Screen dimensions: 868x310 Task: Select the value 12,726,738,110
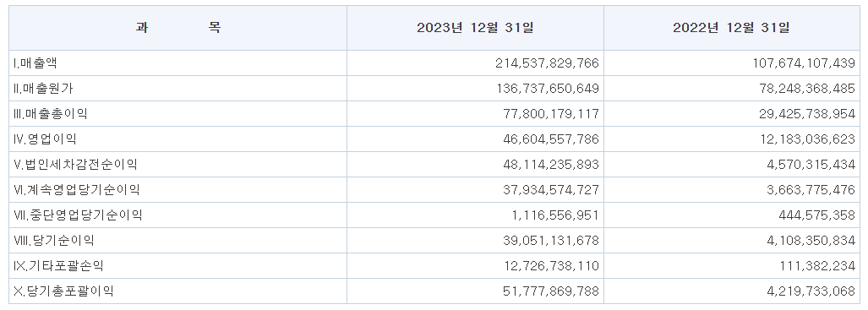[x=551, y=266]
